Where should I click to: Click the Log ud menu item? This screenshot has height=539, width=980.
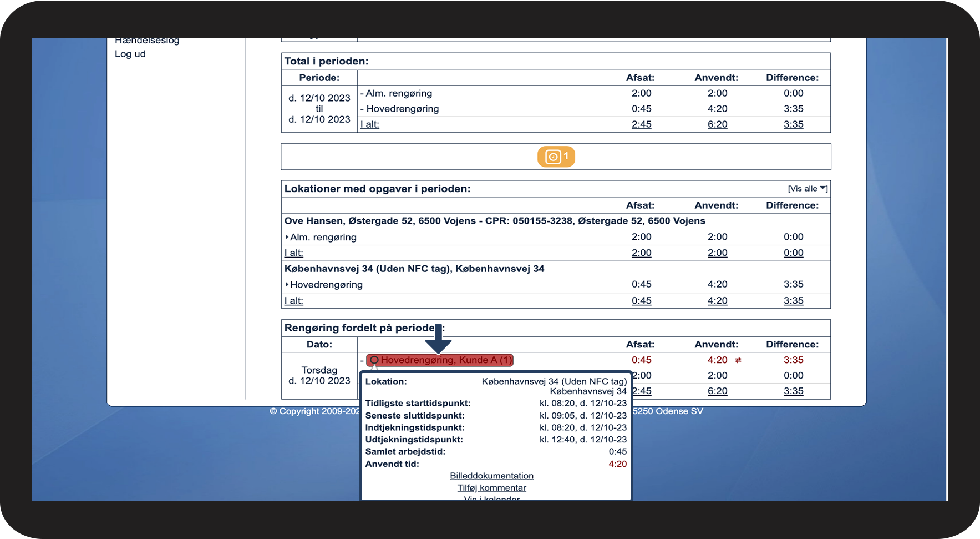tap(130, 54)
